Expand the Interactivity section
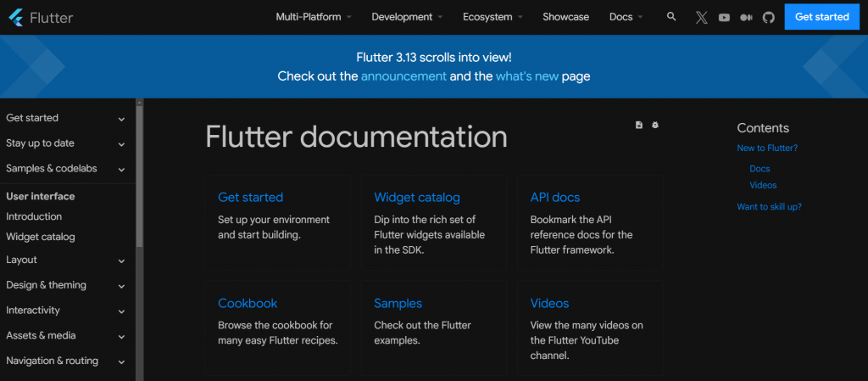The height and width of the screenshot is (381, 868). (x=66, y=311)
